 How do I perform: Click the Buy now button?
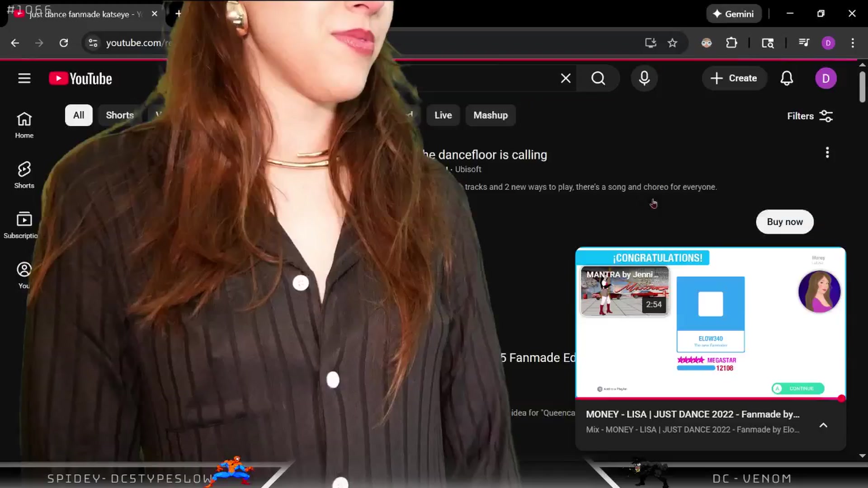(785, 222)
